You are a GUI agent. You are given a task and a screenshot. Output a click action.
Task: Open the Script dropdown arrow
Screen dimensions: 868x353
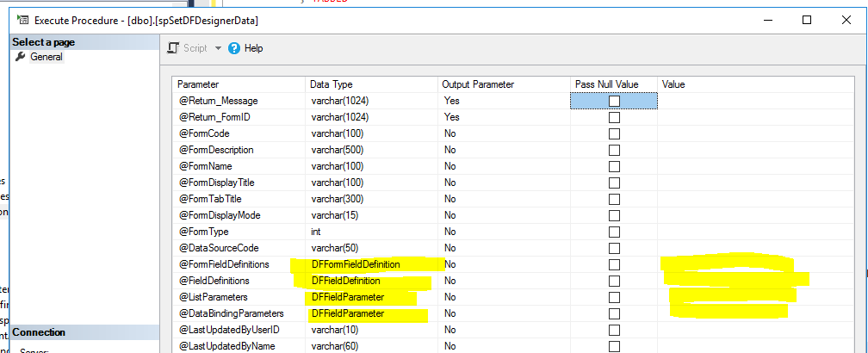click(218, 48)
